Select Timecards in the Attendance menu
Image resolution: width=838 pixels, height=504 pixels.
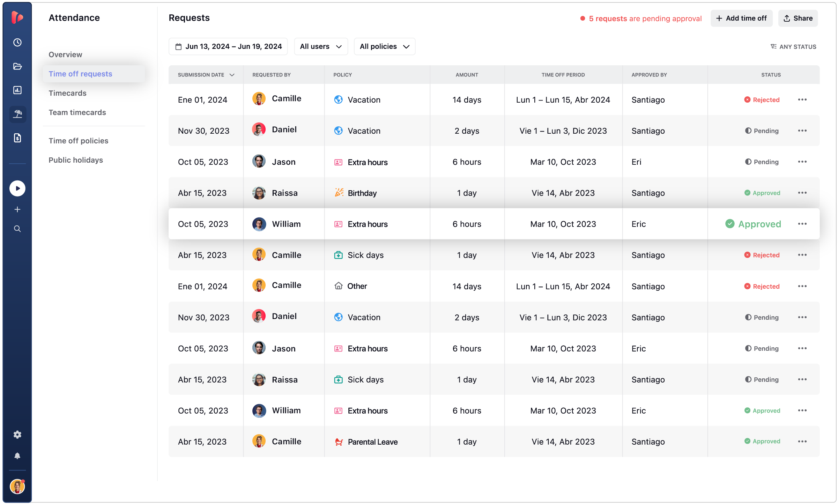[67, 93]
